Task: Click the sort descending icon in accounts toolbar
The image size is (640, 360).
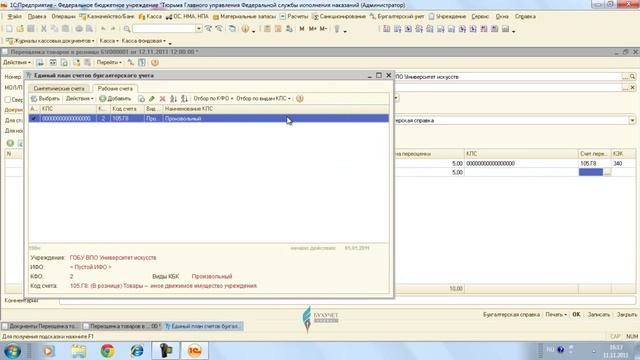Action: (x=184, y=99)
